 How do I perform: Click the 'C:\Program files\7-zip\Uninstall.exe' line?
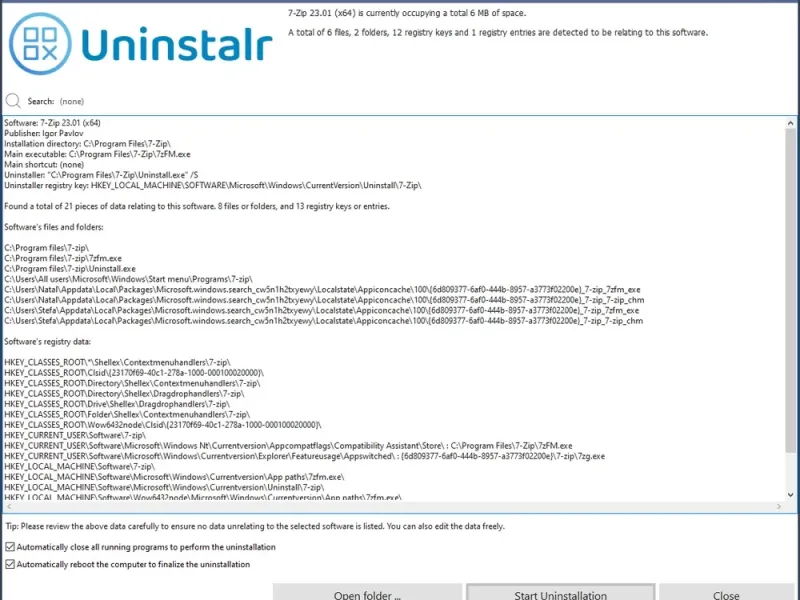[70, 269]
